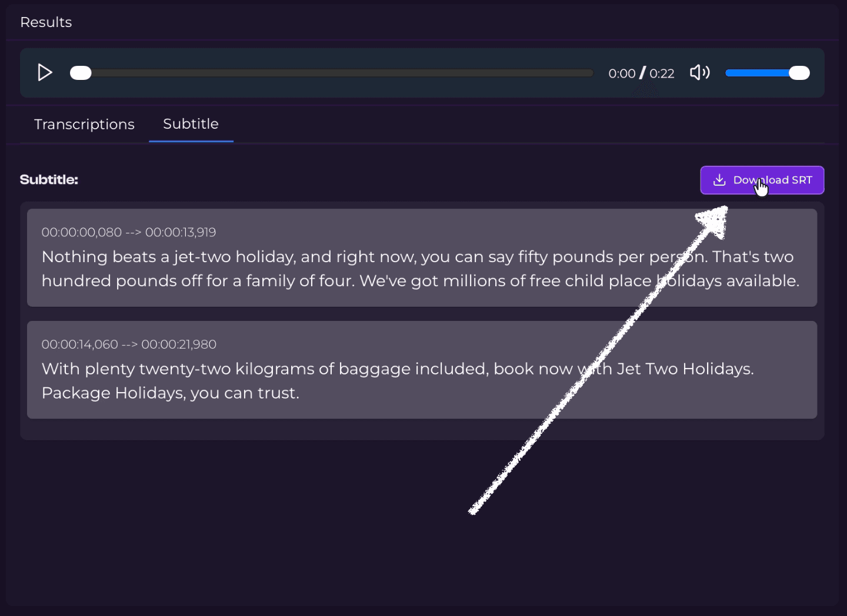Click the audio seek bar thumb at the start
This screenshot has width=847, height=616.
[81, 73]
